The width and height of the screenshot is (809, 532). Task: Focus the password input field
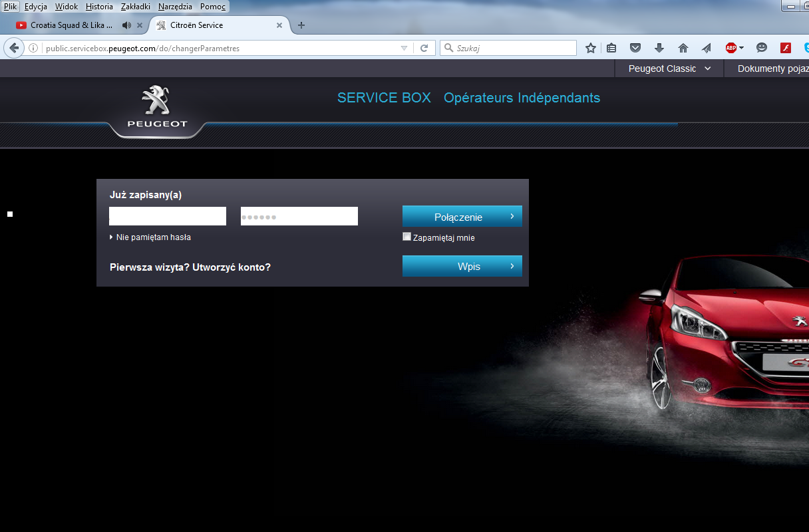point(299,216)
